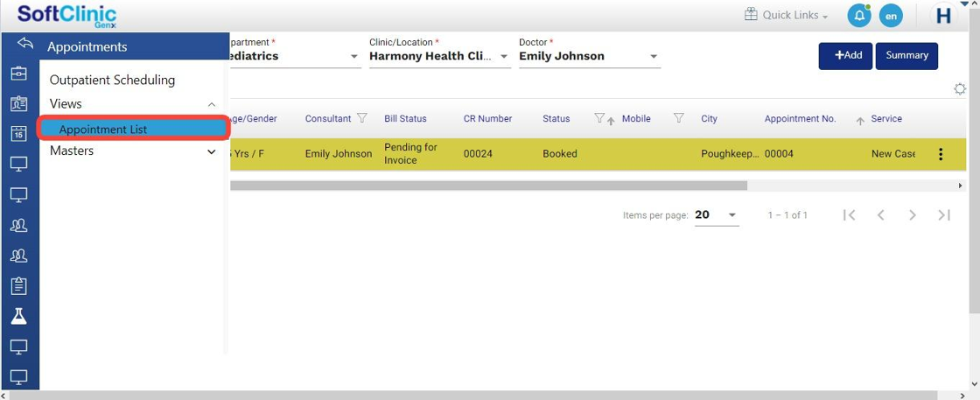Open three-dot menu for appointment 00004
This screenshot has height=400, width=980.
941,154
